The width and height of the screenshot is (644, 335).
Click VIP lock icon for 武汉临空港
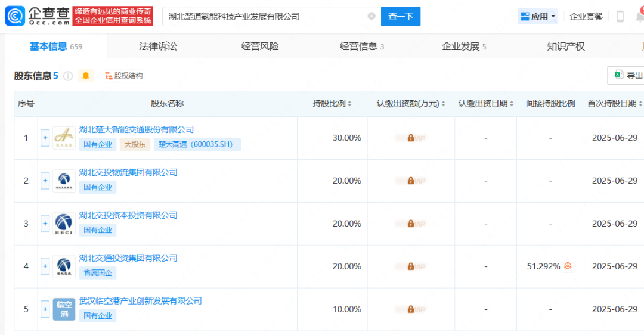[x=411, y=309]
